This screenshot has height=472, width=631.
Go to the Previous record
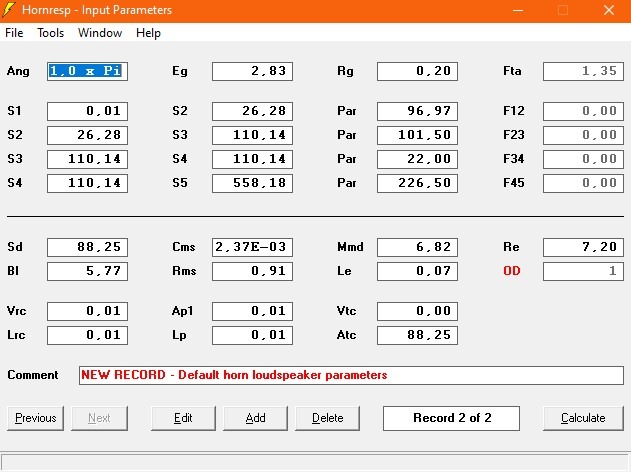tap(35, 418)
